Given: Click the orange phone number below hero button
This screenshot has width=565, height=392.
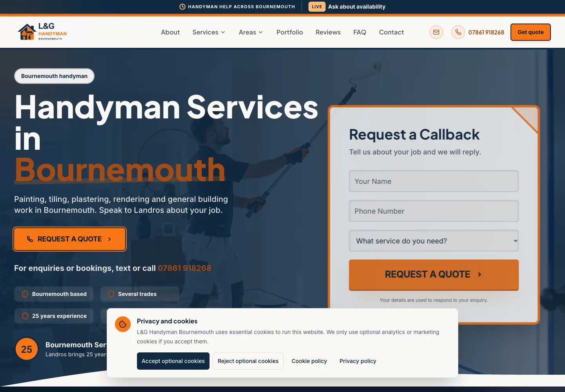Looking at the screenshot, I should point(184,268).
